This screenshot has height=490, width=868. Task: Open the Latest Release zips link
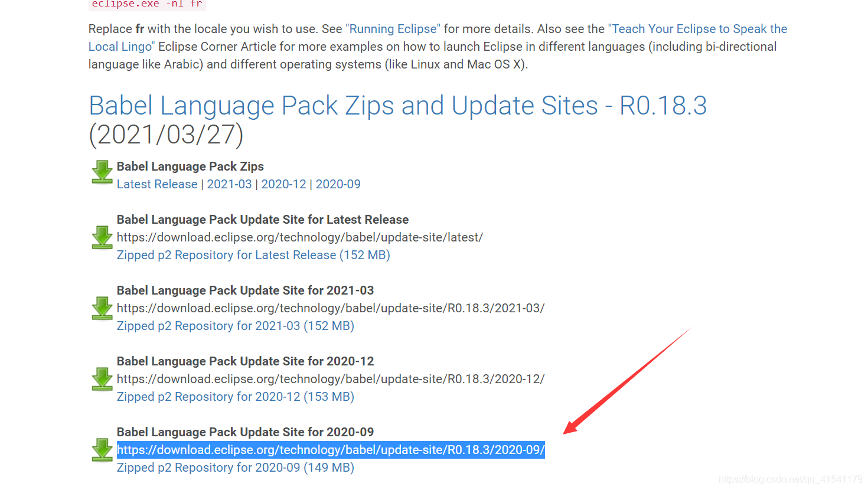click(x=157, y=184)
